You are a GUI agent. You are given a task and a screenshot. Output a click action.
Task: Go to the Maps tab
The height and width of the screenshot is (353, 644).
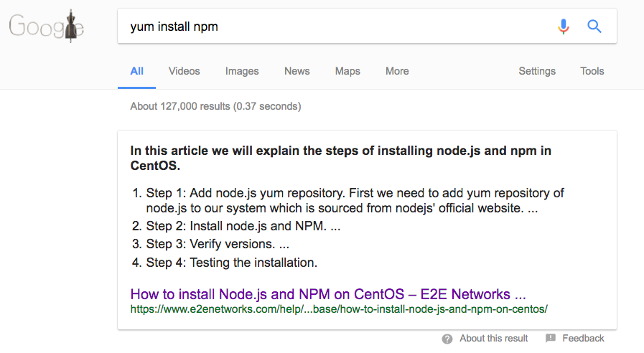(x=347, y=71)
